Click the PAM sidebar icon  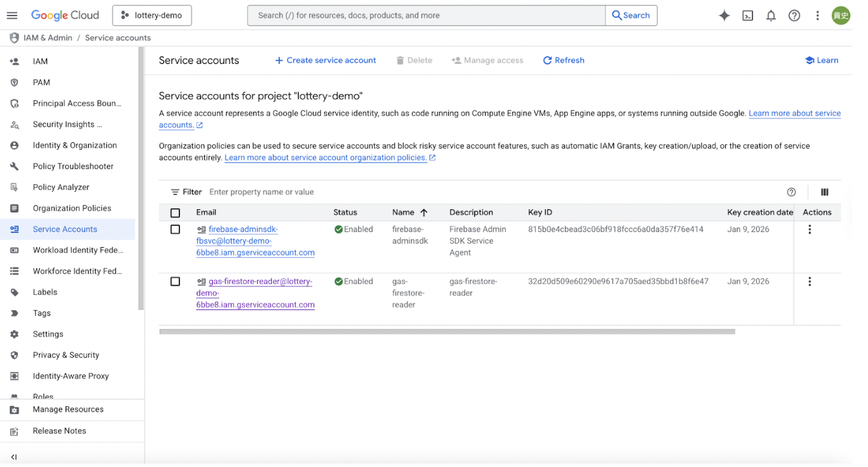click(x=14, y=83)
